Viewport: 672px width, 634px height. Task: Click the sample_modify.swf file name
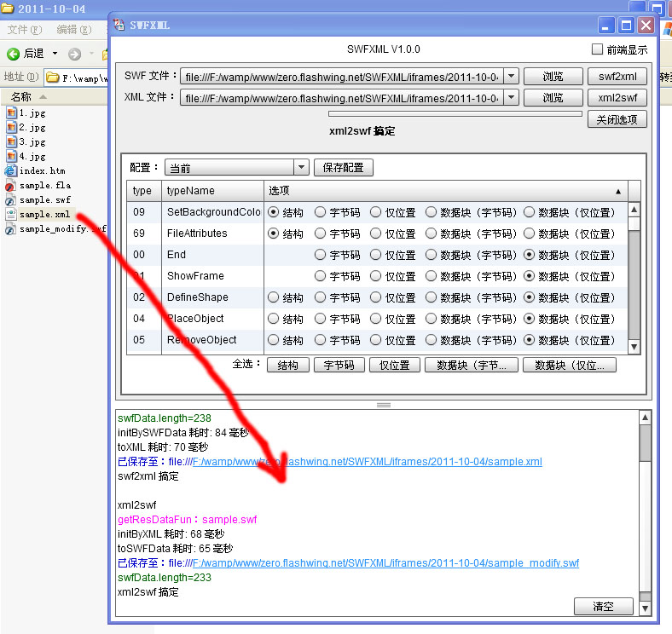(62, 228)
